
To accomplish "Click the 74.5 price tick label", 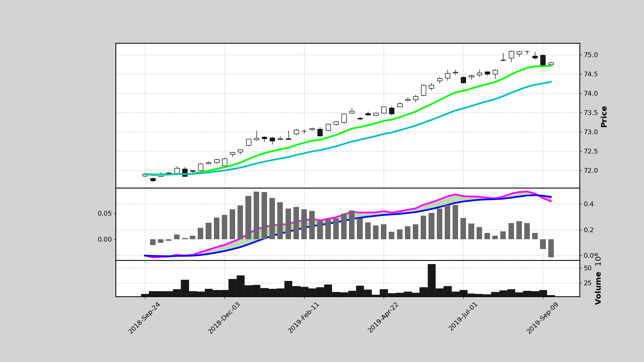I will click(x=592, y=74).
